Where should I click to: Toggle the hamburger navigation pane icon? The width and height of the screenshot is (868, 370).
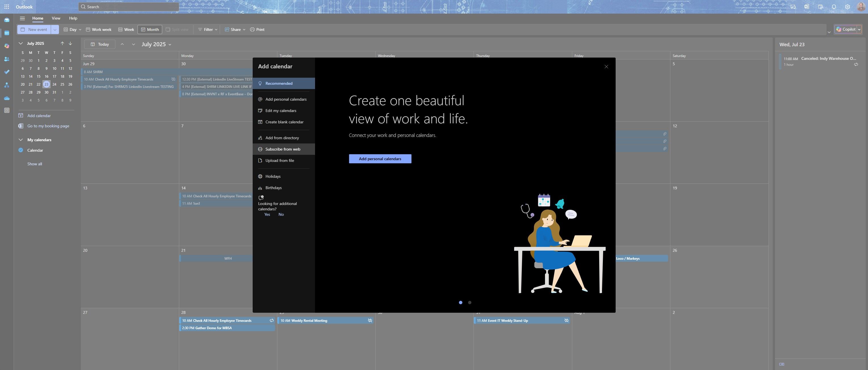pyautogui.click(x=22, y=18)
